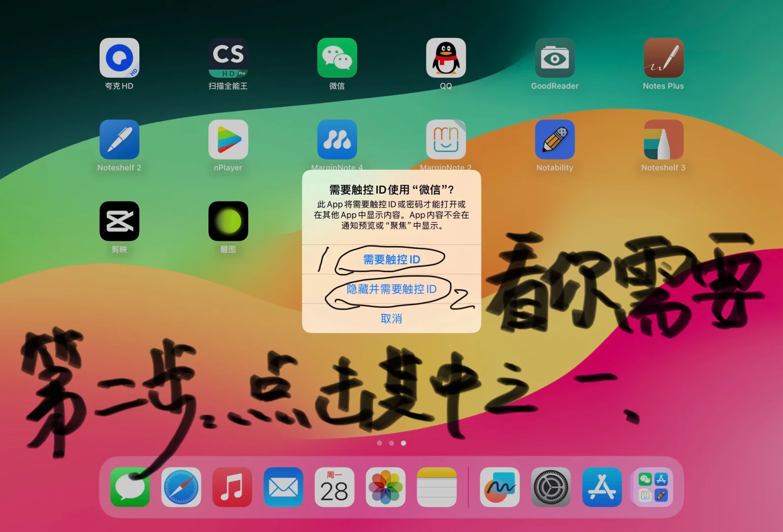Image resolution: width=783 pixels, height=532 pixels.
Task: Open Photos app in the dock
Action: (x=386, y=487)
